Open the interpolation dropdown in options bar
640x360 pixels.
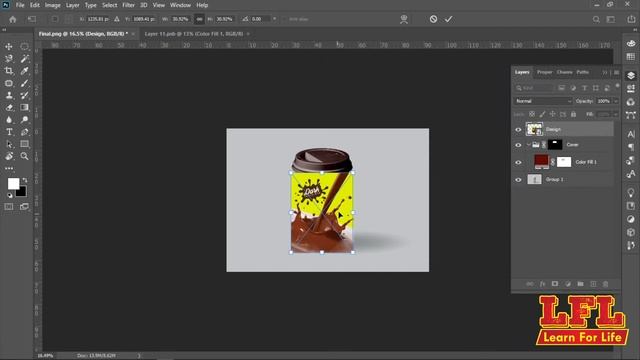tap(274, 19)
